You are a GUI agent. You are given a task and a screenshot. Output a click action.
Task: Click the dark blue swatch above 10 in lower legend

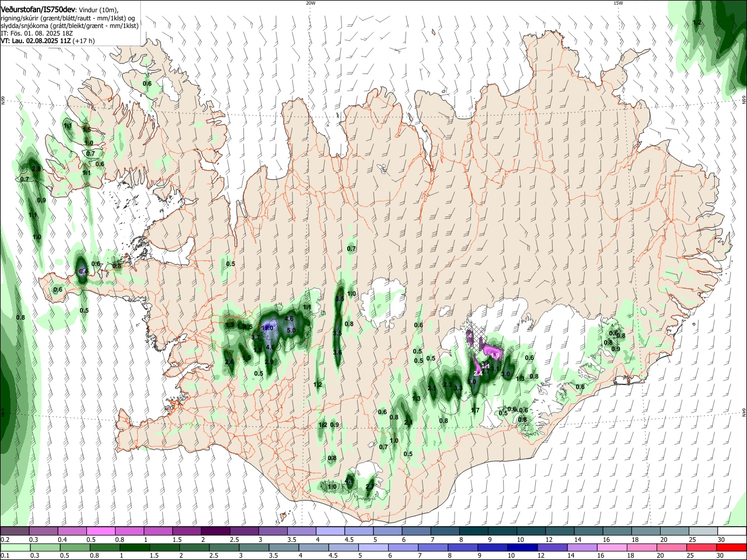click(x=521, y=547)
